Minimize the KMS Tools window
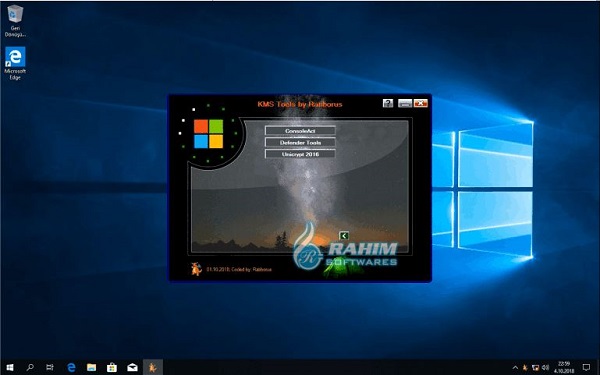 [405, 103]
